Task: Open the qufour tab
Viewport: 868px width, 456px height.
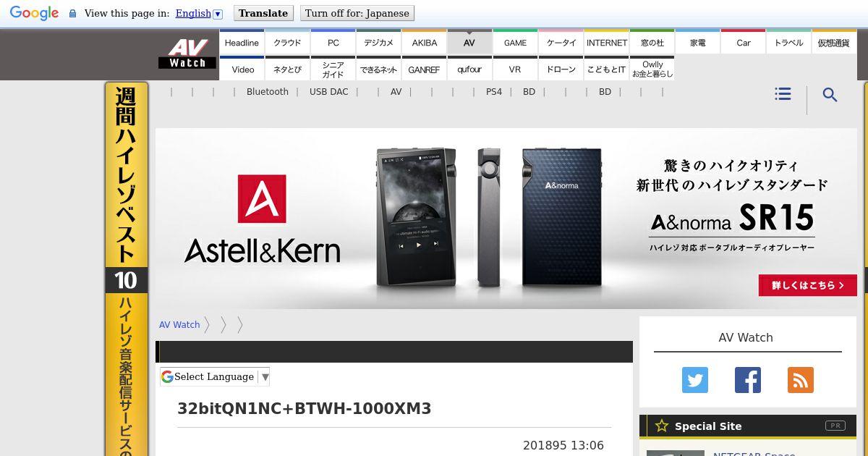Action: coord(469,69)
